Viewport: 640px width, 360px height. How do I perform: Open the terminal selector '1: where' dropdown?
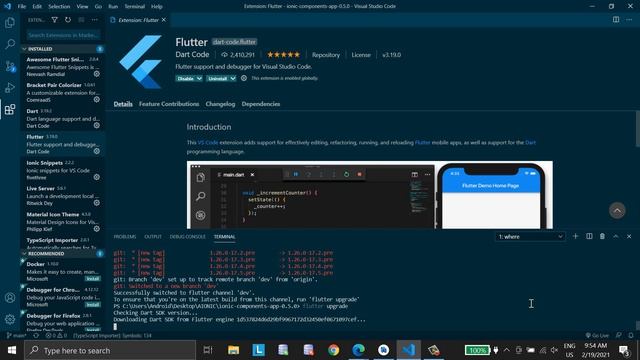(x=530, y=237)
